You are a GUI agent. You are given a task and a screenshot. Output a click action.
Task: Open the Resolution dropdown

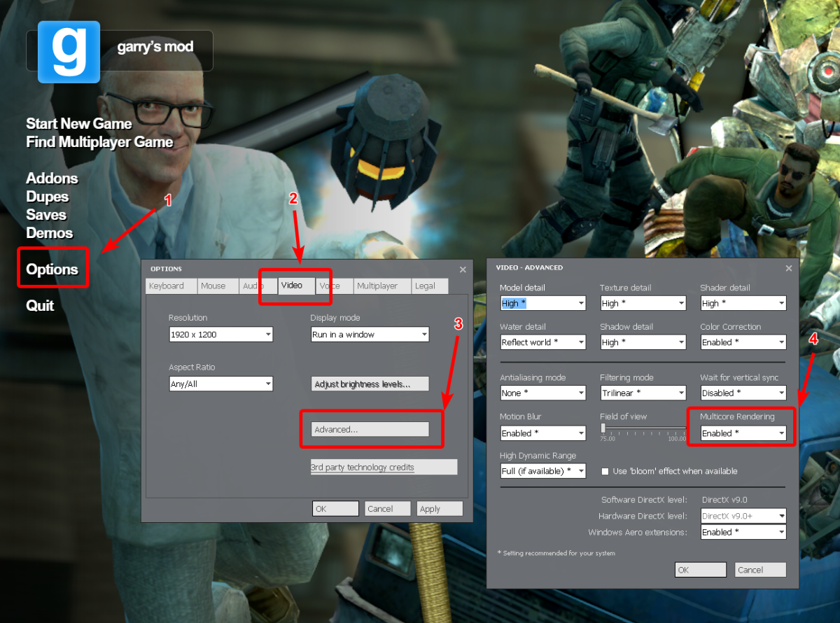coord(220,335)
